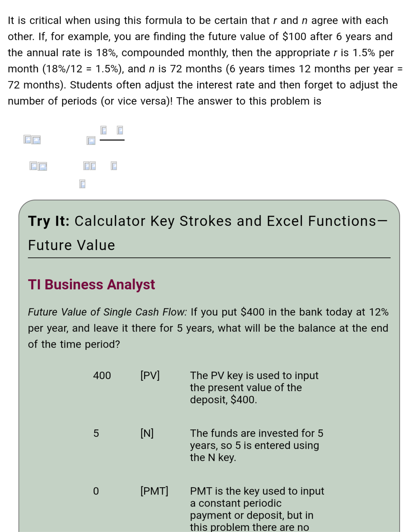Screen dimensions: 403x532
Task: Click the value 0 beside the [PMT] key
Action: pyautogui.click(x=96, y=491)
